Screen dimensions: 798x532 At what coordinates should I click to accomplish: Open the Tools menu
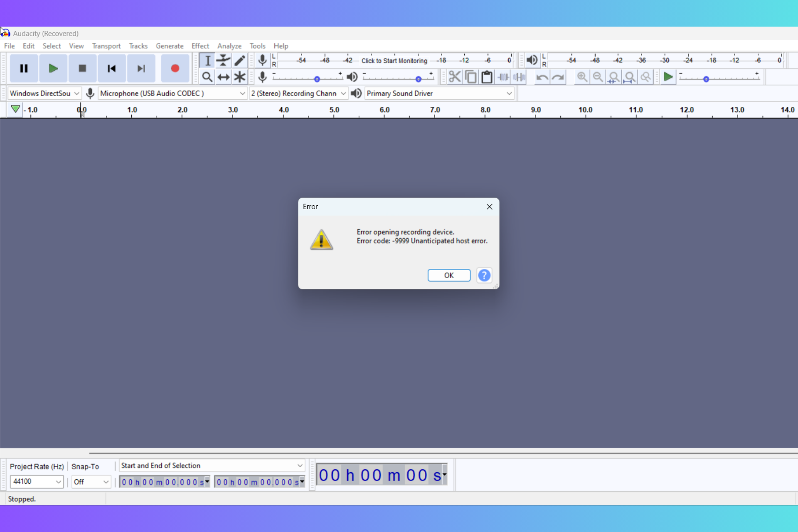[258, 46]
